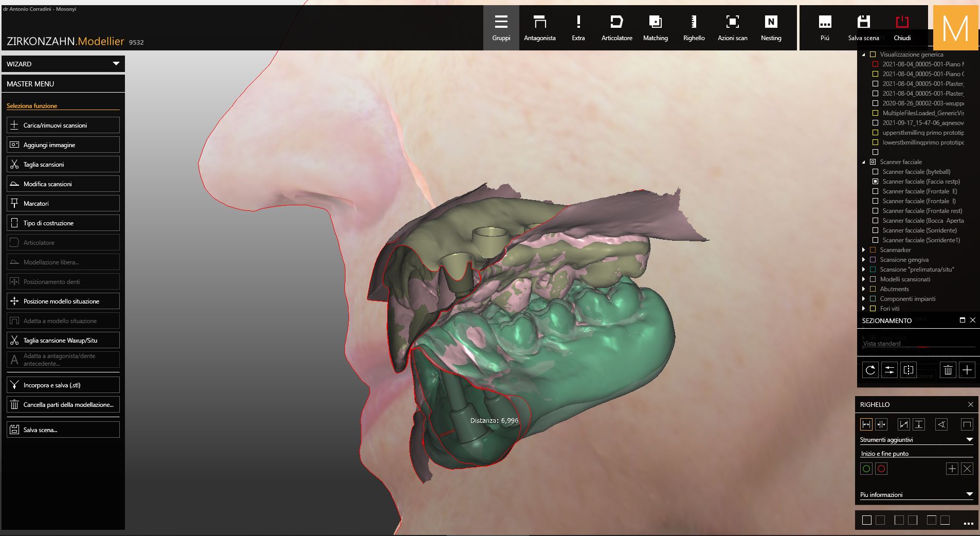Click the Articolatore toolbar icon
The image size is (980, 536).
coord(616,28)
